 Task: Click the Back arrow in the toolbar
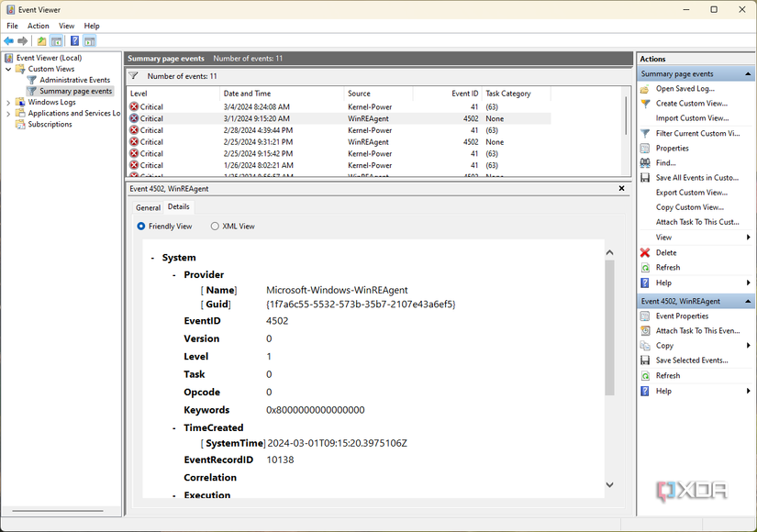click(x=9, y=41)
